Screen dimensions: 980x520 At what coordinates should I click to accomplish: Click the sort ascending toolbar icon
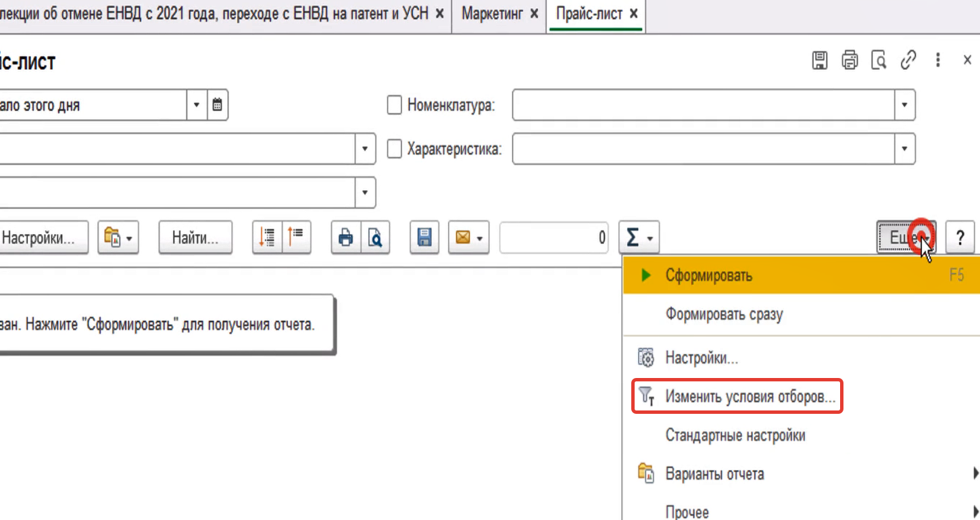point(296,237)
